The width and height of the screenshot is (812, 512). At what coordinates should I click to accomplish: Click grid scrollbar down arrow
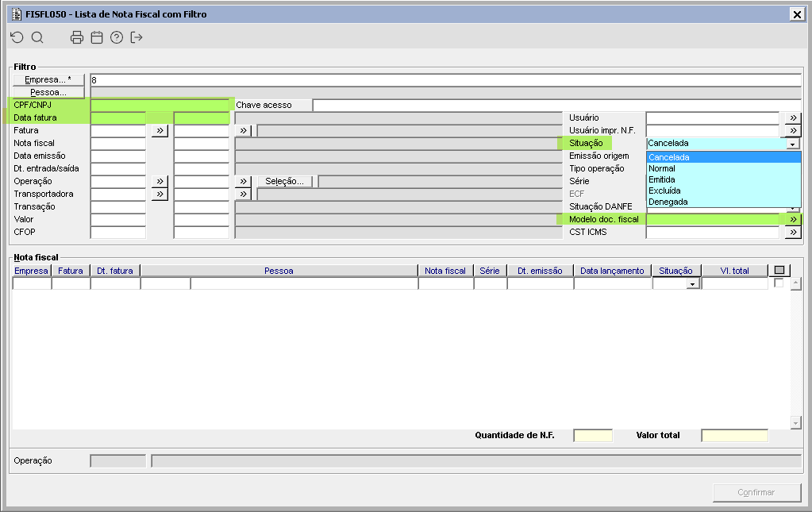click(795, 423)
